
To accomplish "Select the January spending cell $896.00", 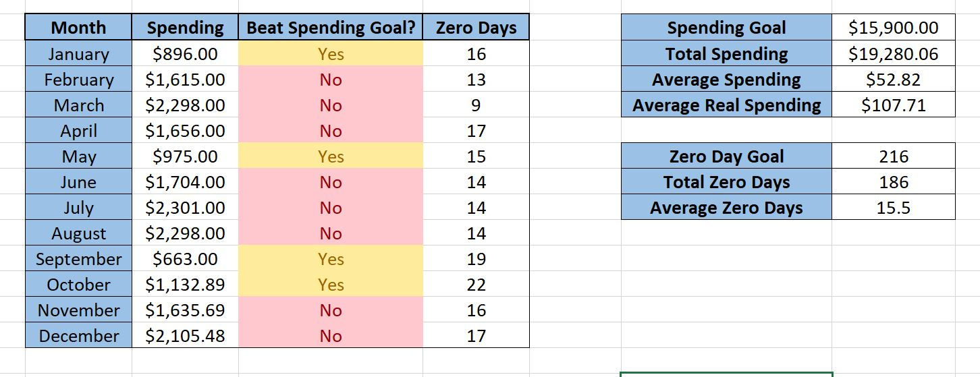I will coord(185,54).
